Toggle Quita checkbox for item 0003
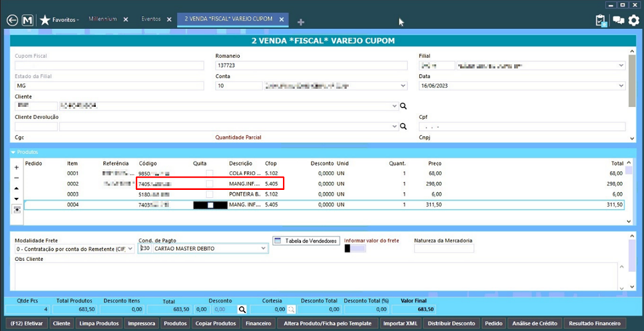Image resolution: width=644 pixels, height=331 pixels. coord(209,194)
